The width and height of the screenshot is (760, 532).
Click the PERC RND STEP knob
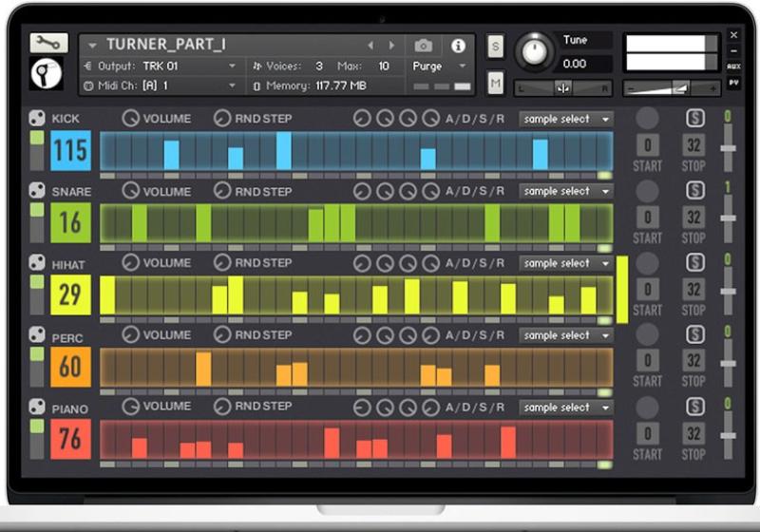tap(222, 335)
